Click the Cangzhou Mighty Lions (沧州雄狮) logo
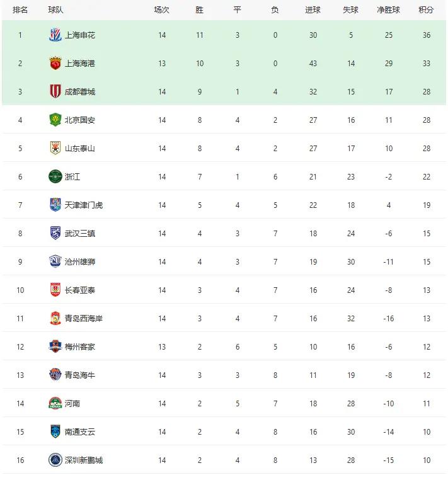 tap(55, 262)
